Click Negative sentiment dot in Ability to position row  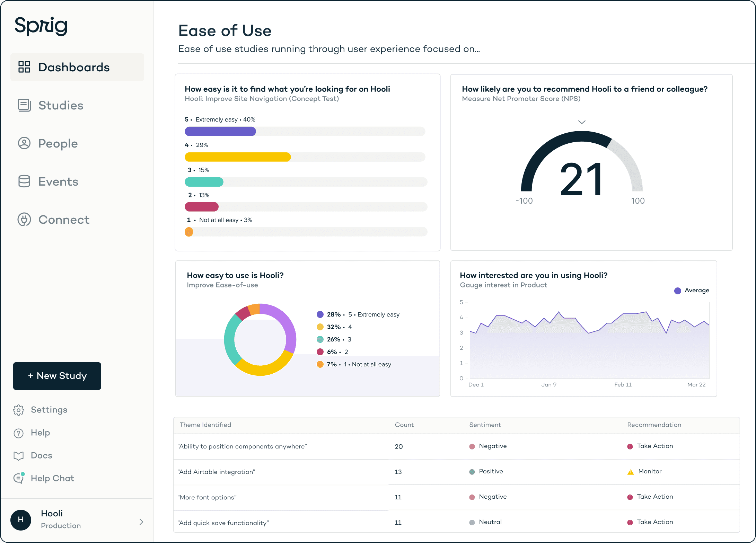click(x=472, y=446)
